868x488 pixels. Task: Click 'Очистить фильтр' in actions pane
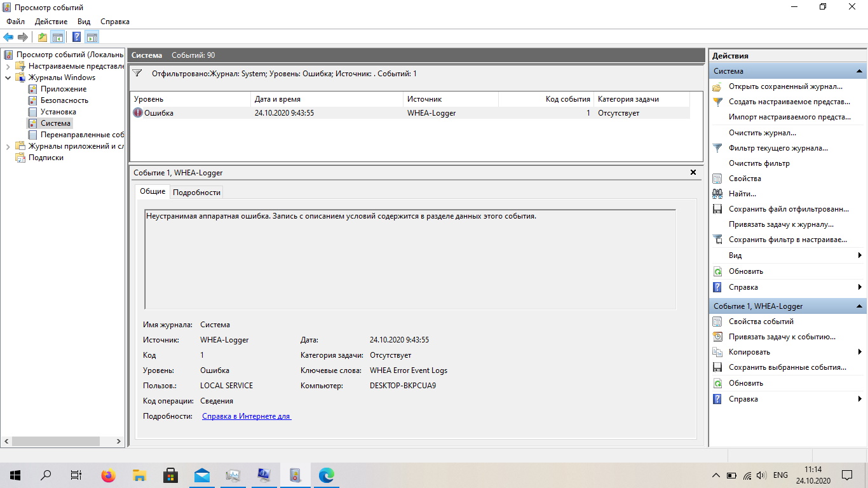pyautogui.click(x=759, y=163)
